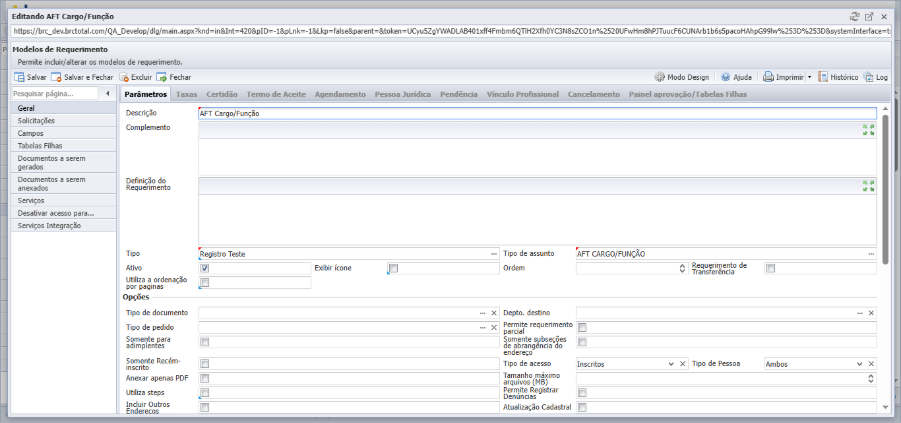Click Salvar e Fechar toolbar button

tap(82, 77)
